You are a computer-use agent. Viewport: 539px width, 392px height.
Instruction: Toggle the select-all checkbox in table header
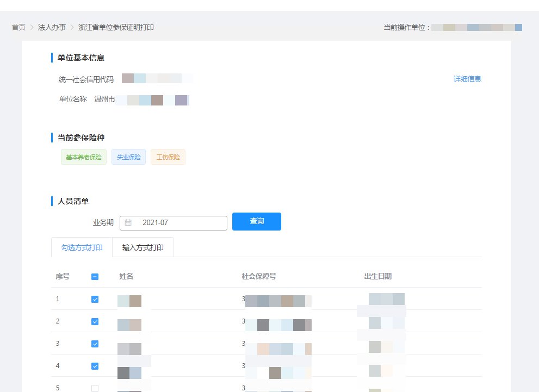95,277
